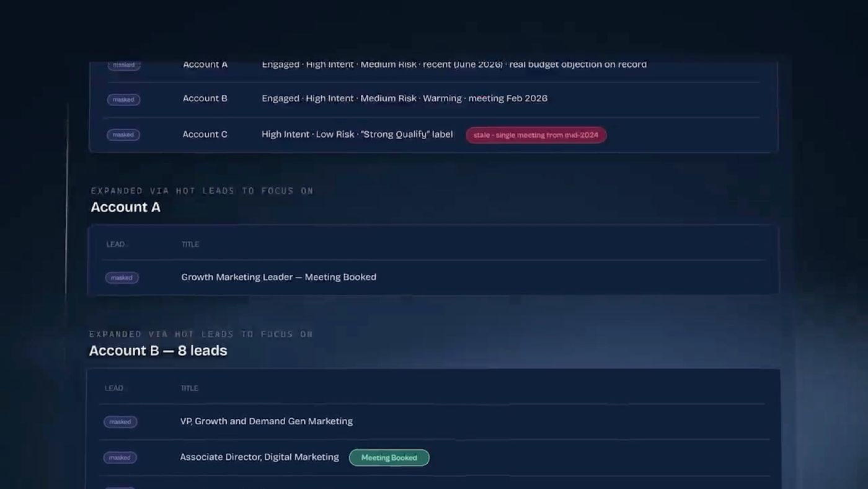
Task: Click the masked badge in Account C row
Action: (123, 135)
